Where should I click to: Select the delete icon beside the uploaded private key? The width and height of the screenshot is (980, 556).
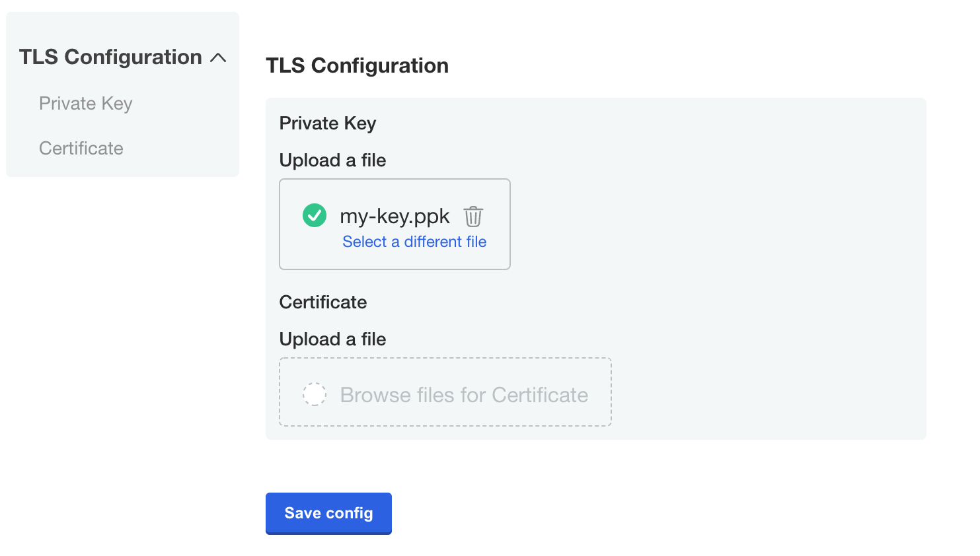click(x=474, y=215)
